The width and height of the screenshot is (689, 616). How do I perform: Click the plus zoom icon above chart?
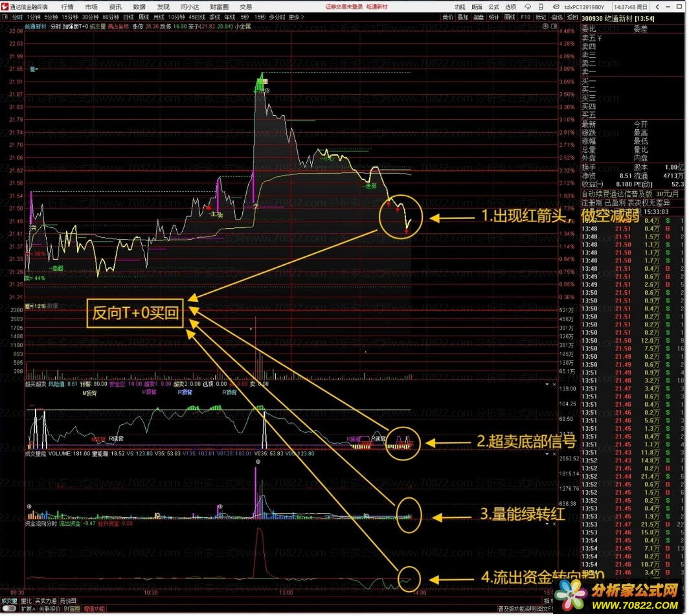pos(546,27)
